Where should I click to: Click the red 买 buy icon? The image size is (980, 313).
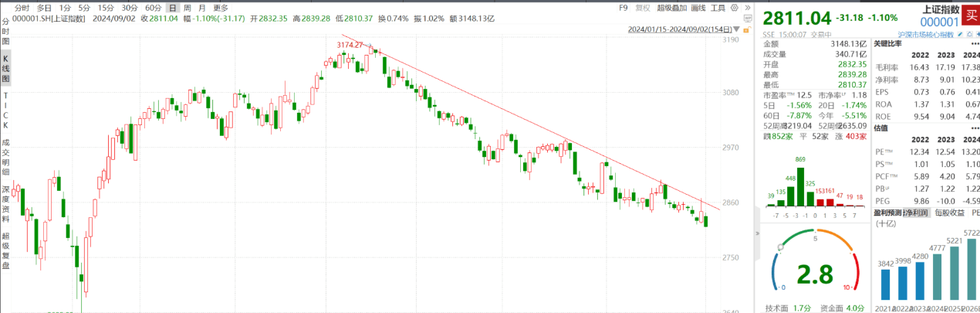(x=972, y=15)
